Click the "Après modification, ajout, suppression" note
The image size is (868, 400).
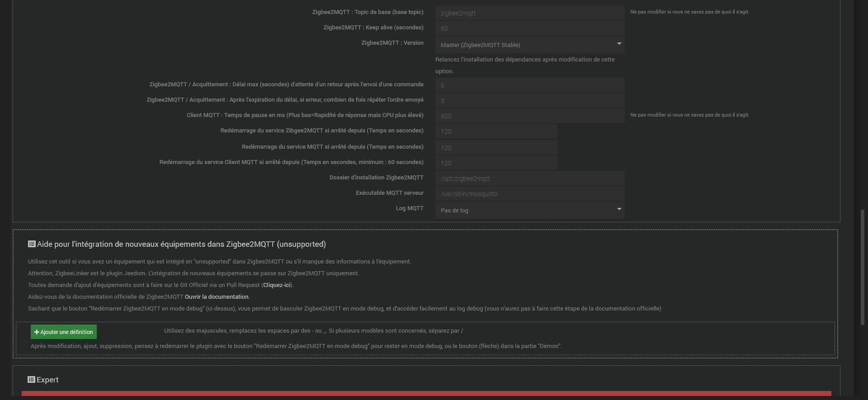(296, 346)
